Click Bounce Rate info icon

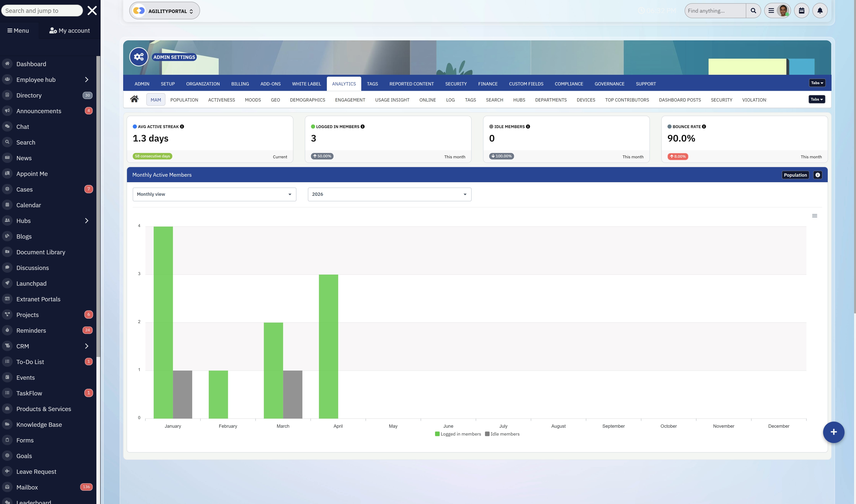click(704, 127)
